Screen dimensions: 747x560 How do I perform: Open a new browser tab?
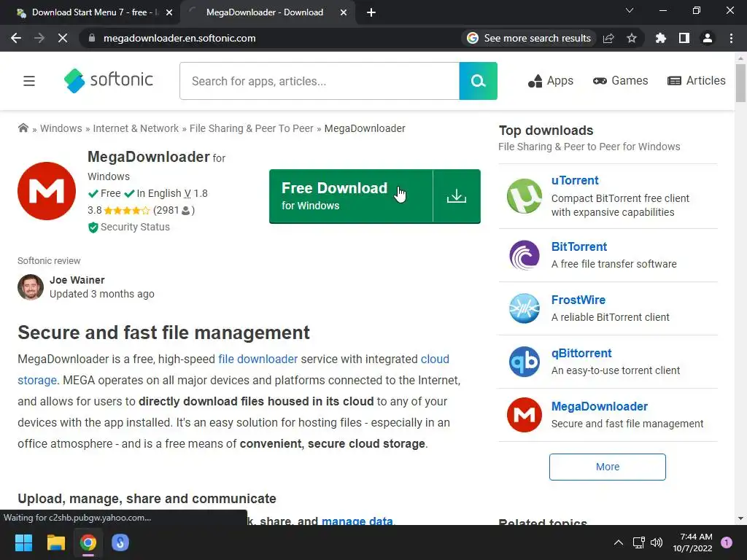[x=371, y=13]
